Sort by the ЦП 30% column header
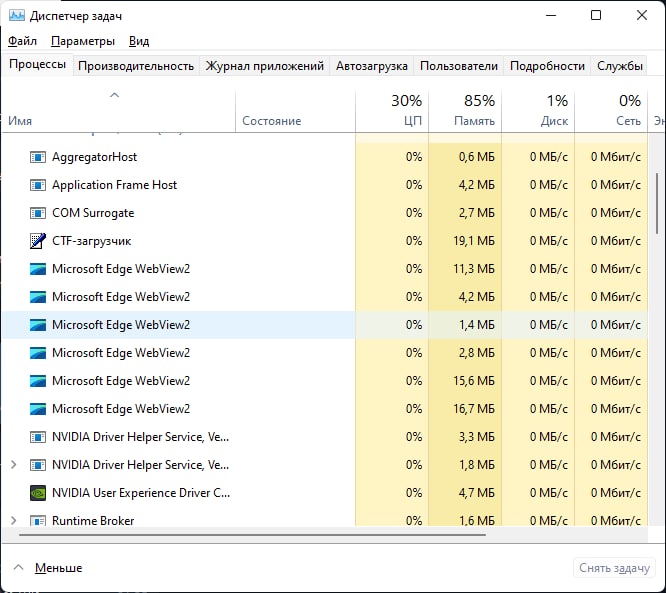This screenshot has height=593, width=666. click(x=392, y=110)
